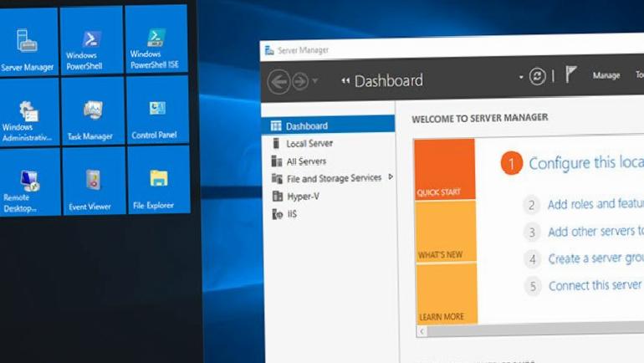
Task: Click the step 2 number circle
Action: point(531,205)
